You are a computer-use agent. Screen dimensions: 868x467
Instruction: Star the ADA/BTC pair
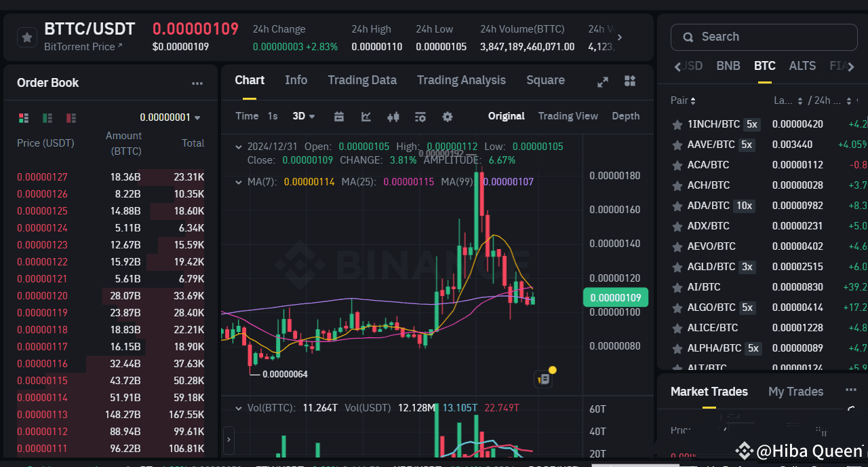(x=677, y=206)
